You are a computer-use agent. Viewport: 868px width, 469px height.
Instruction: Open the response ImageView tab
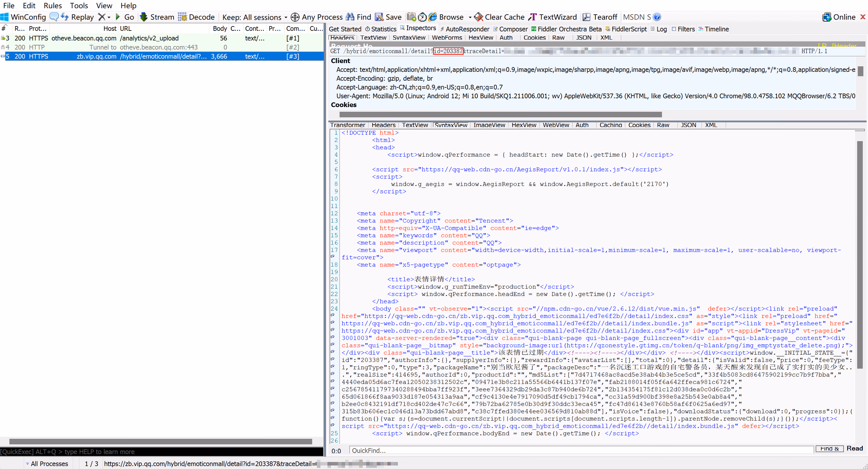pyautogui.click(x=489, y=125)
